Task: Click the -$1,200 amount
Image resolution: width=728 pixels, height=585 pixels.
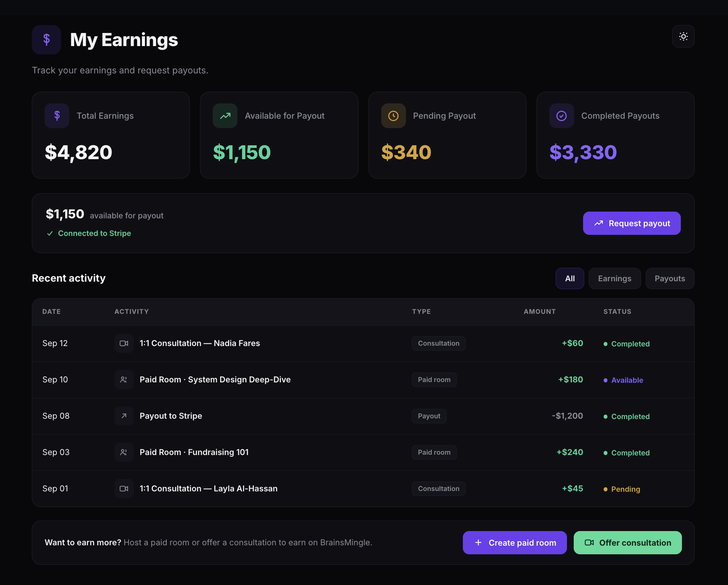Action: pos(567,416)
